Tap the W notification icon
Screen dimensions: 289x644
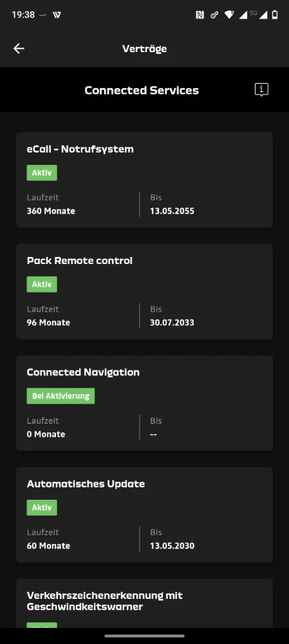(57, 15)
